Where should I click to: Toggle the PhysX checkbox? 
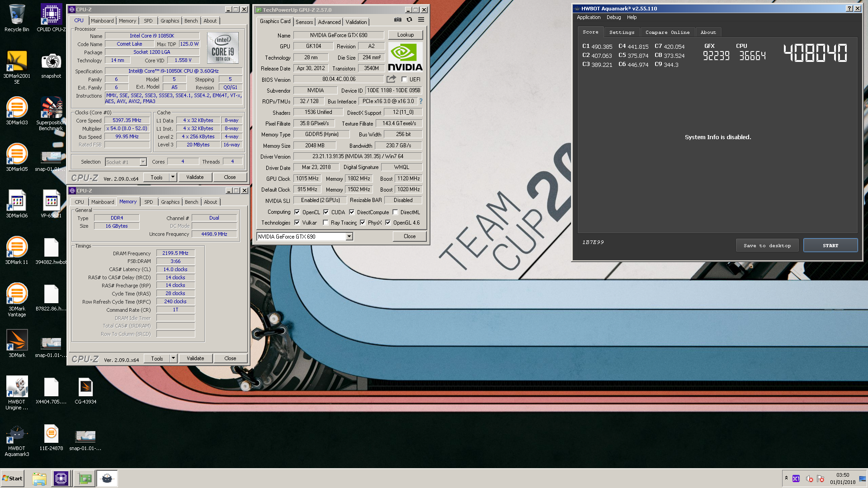(363, 223)
